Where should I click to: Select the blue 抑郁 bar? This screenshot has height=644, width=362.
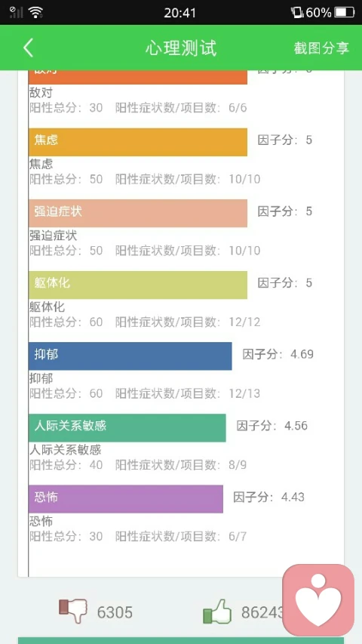(130, 356)
